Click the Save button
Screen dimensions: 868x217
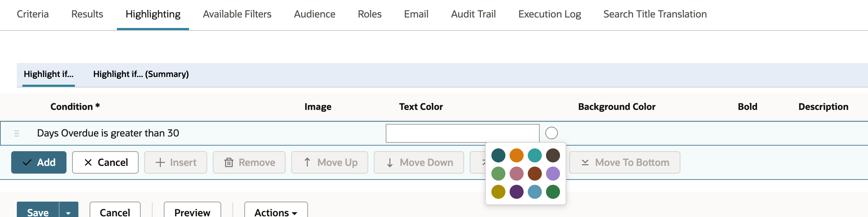pyautogui.click(x=38, y=210)
